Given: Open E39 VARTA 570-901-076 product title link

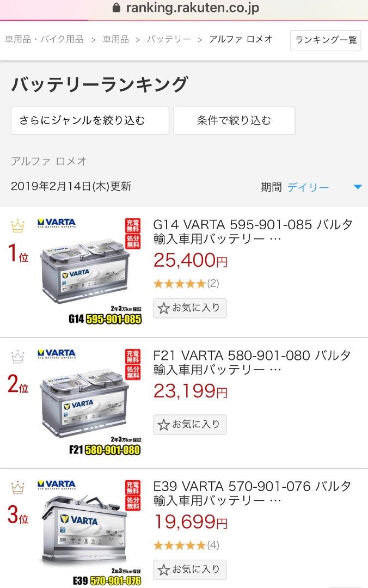Looking at the screenshot, I should click(253, 493).
